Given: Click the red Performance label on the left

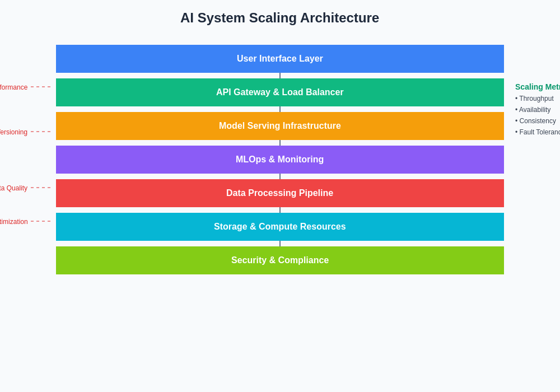Looking at the screenshot, I should [x=13, y=87].
